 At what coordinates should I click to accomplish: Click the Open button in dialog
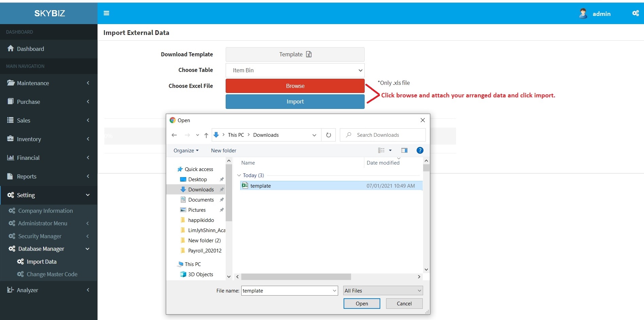point(362,304)
